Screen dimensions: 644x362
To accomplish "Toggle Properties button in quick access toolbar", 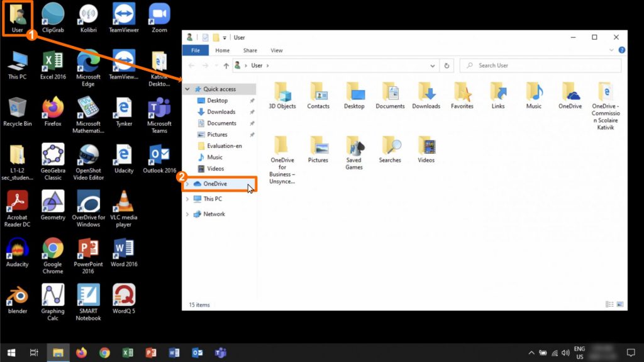I will (x=205, y=38).
